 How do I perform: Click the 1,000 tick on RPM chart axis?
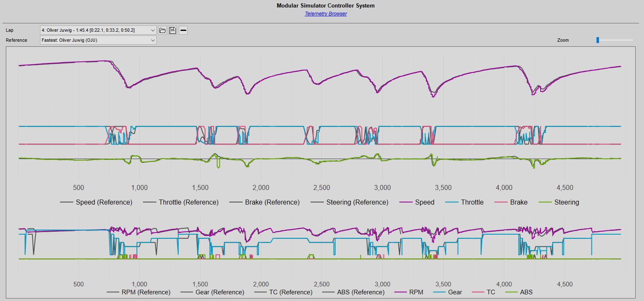(x=139, y=284)
